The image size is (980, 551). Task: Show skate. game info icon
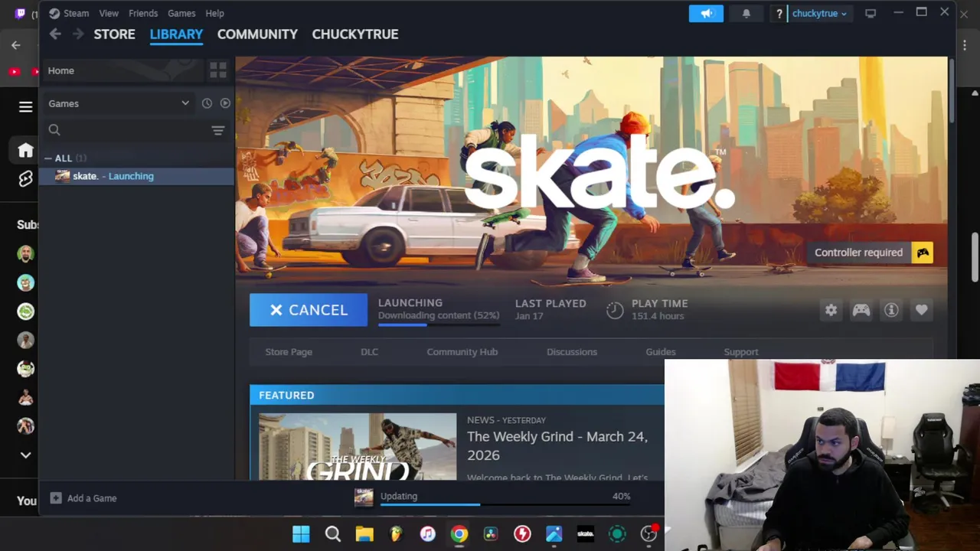click(891, 310)
